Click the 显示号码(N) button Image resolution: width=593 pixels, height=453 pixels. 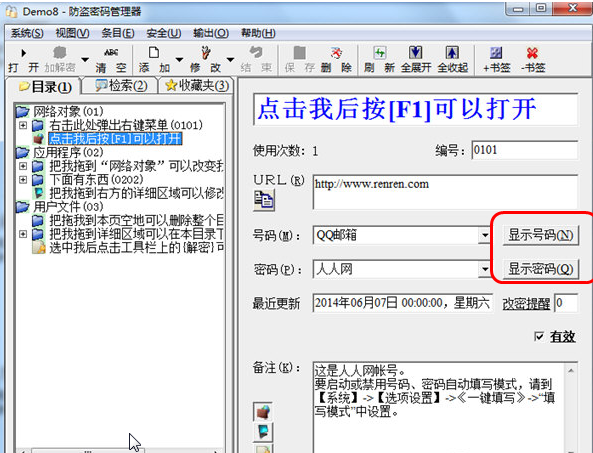click(541, 235)
